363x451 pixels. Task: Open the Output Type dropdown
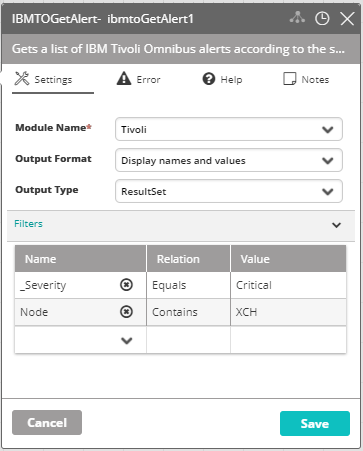pyautogui.click(x=229, y=191)
